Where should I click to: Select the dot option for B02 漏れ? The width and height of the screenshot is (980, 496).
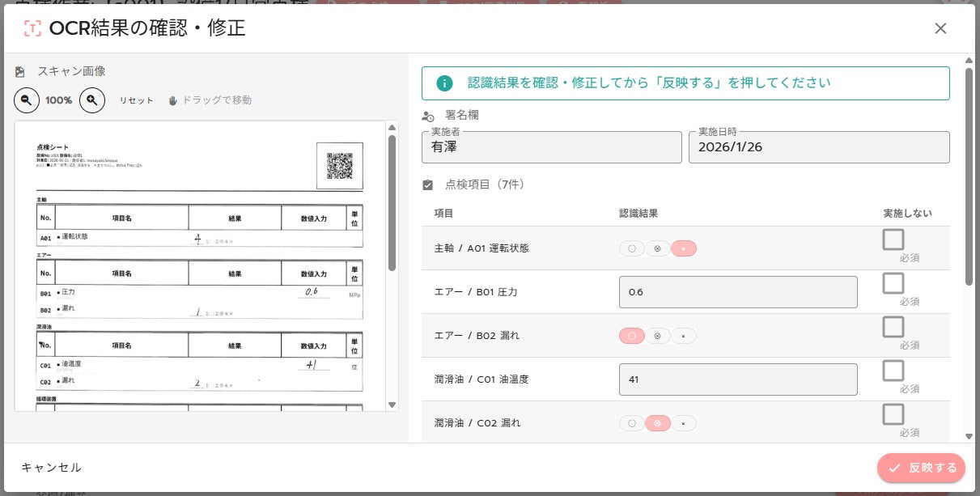click(684, 336)
